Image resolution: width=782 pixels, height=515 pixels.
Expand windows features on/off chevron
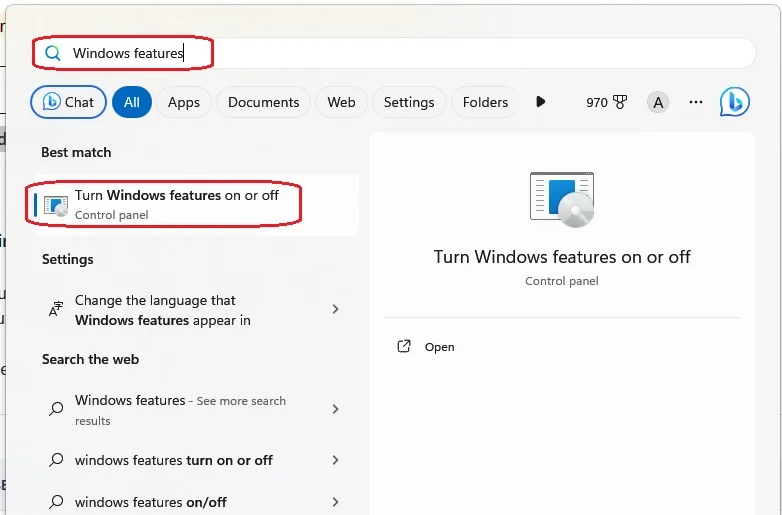tap(335, 502)
